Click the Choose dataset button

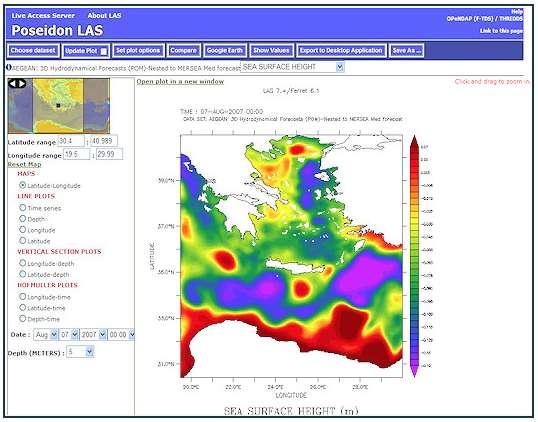(x=33, y=51)
